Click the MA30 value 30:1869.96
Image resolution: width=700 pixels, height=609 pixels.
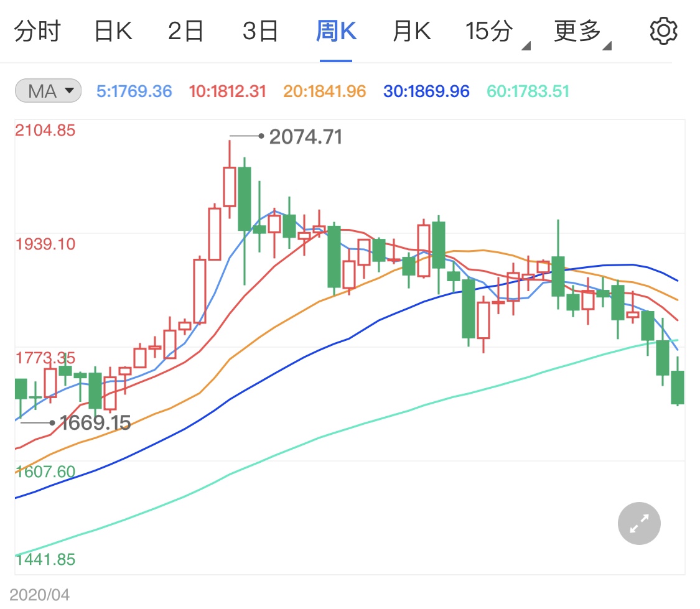pos(426,91)
